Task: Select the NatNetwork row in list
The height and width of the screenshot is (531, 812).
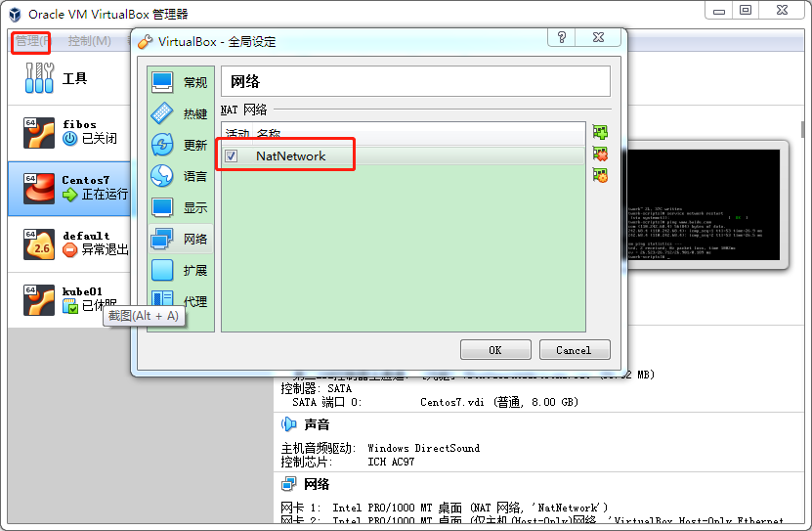Action: click(x=403, y=155)
